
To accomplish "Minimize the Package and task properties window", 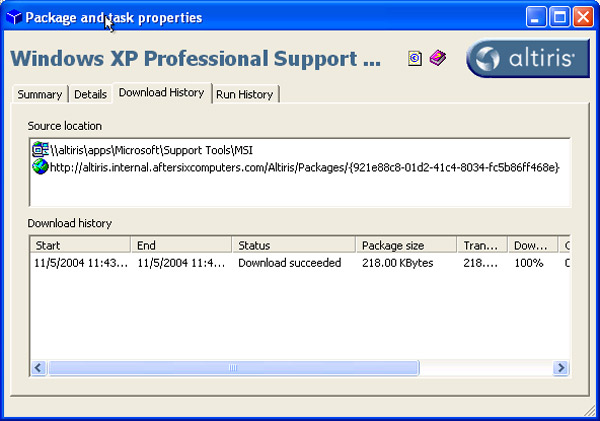I will 536,17.
